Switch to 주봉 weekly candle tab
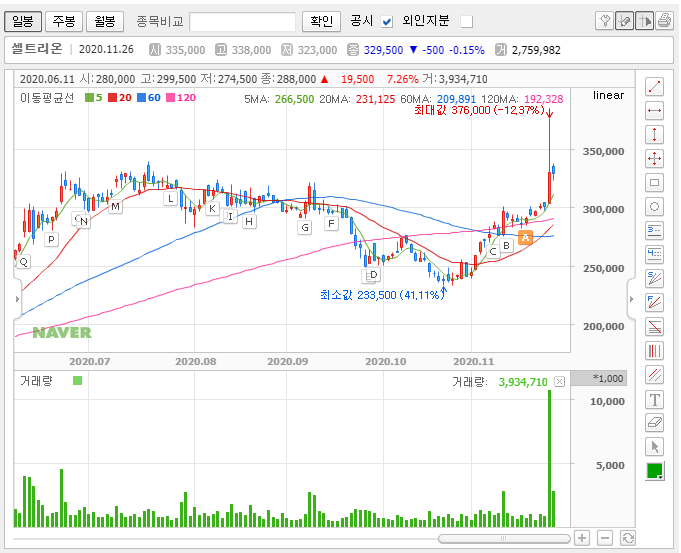 [64, 21]
